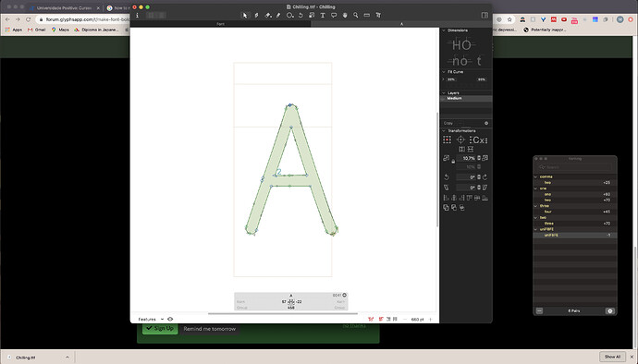Pick the Eraser tool in Glyphs toolbar
The image size is (638, 364).
pos(268,15)
